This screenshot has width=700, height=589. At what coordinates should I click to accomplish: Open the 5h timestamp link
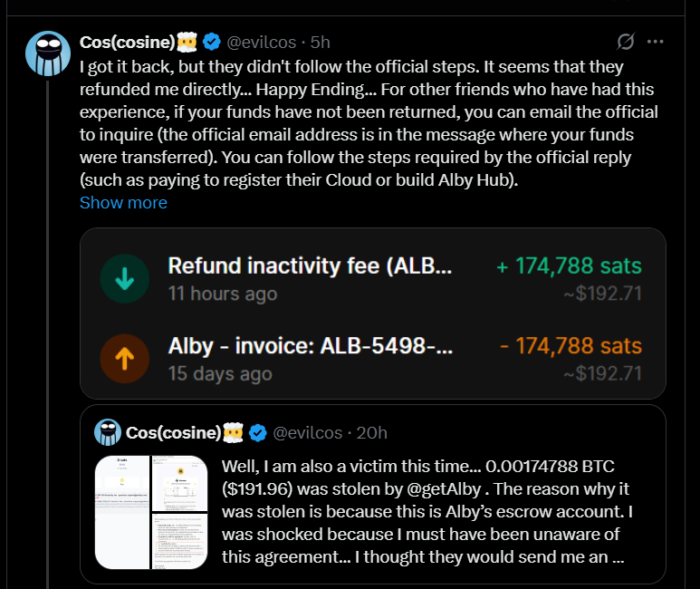[x=320, y=42]
